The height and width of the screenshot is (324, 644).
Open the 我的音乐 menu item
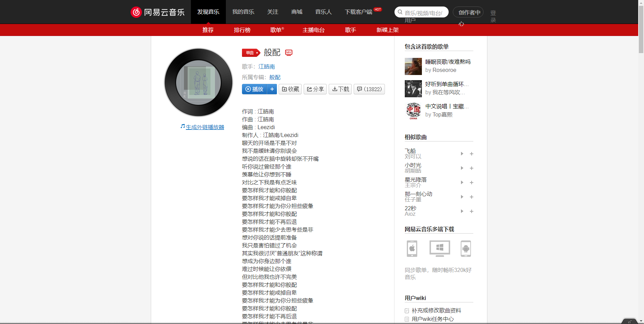pos(243,12)
